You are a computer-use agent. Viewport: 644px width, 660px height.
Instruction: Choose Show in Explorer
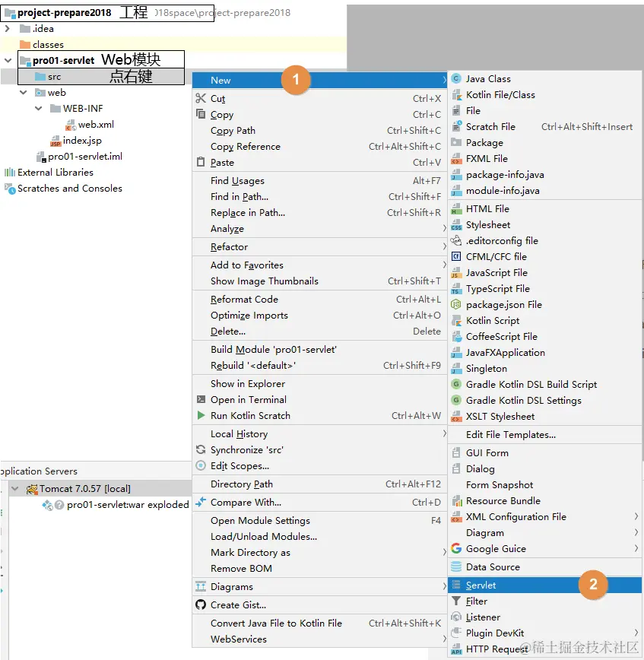319,383
